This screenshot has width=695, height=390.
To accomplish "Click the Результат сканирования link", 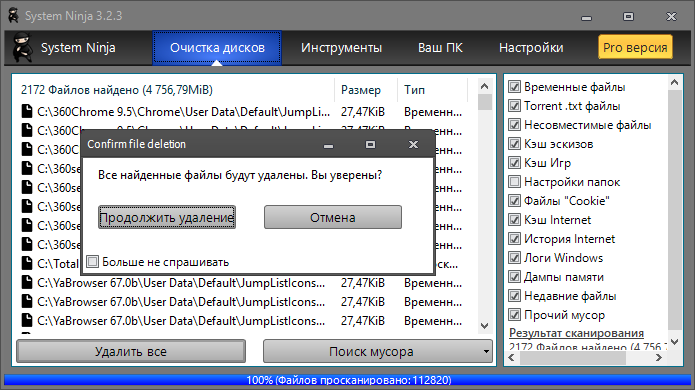I will (576, 333).
